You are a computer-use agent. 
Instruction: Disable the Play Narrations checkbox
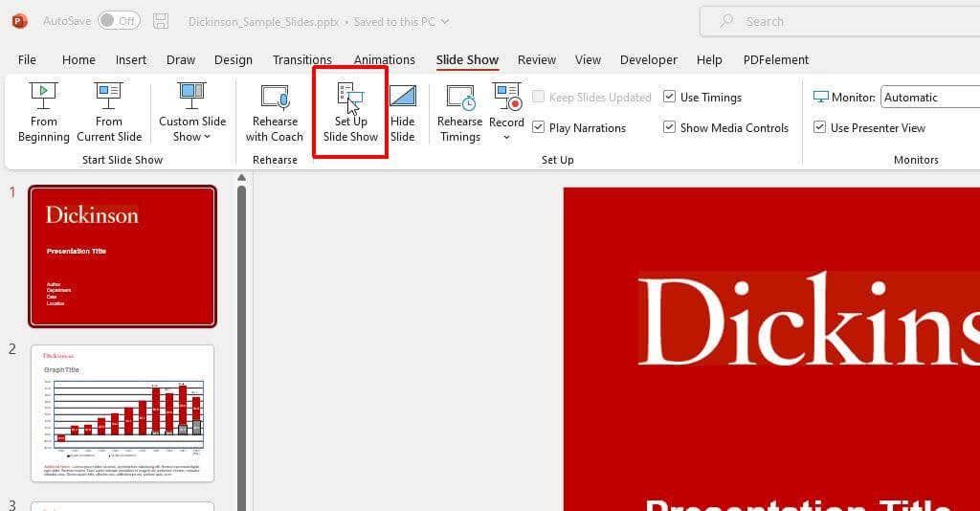click(539, 128)
